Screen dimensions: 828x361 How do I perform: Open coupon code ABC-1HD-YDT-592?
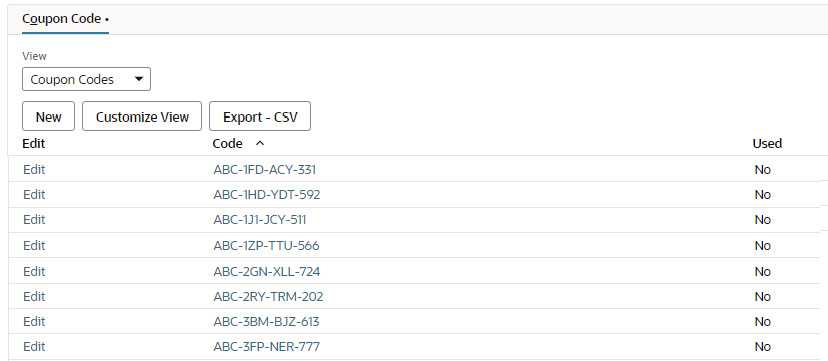(x=267, y=195)
